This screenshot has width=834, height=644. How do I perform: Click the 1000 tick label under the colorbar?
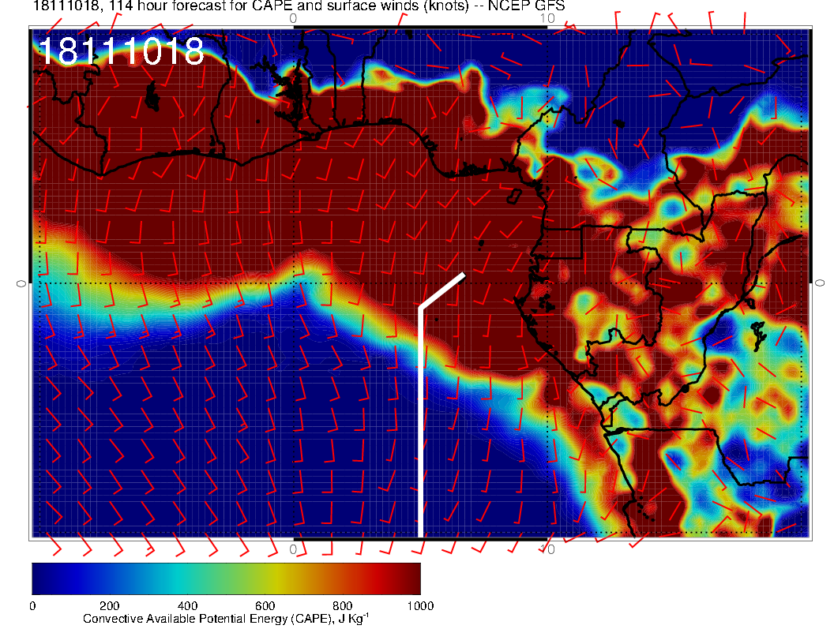pos(419,606)
